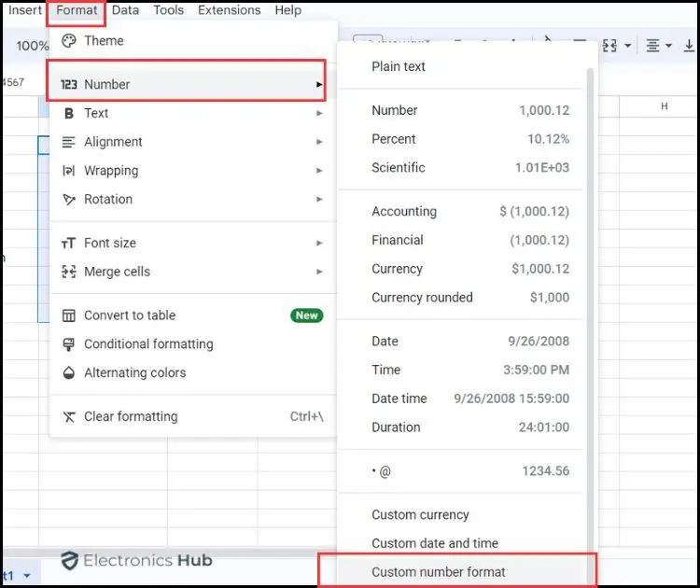Select Alternating colors entry
This screenshot has width=700, height=588.
(192, 372)
